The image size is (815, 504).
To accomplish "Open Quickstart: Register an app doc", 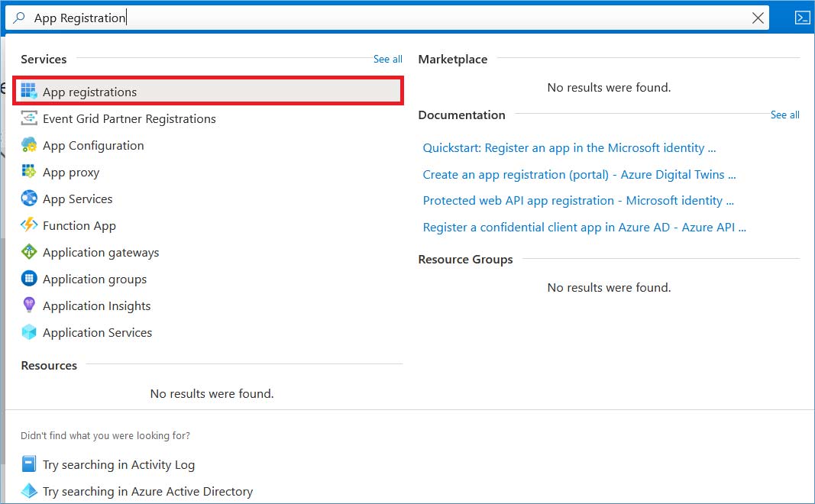I will pyautogui.click(x=569, y=148).
